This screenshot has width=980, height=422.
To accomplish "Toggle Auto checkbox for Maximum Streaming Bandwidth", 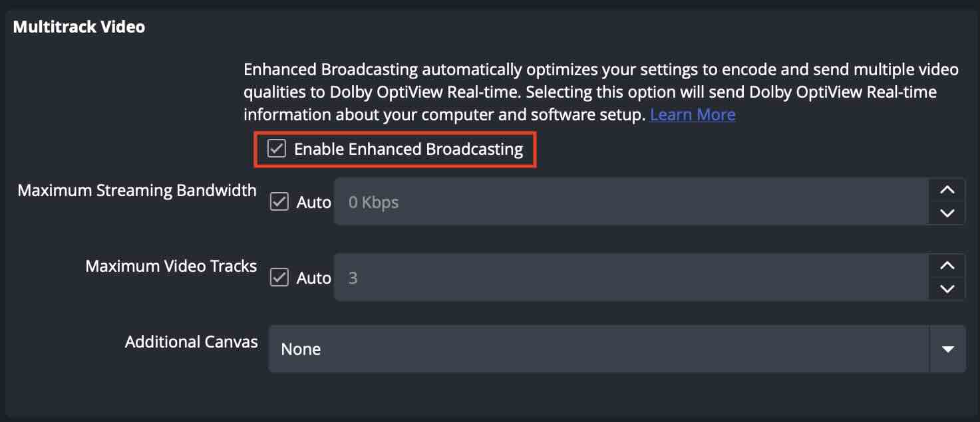I will click(279, 201).
